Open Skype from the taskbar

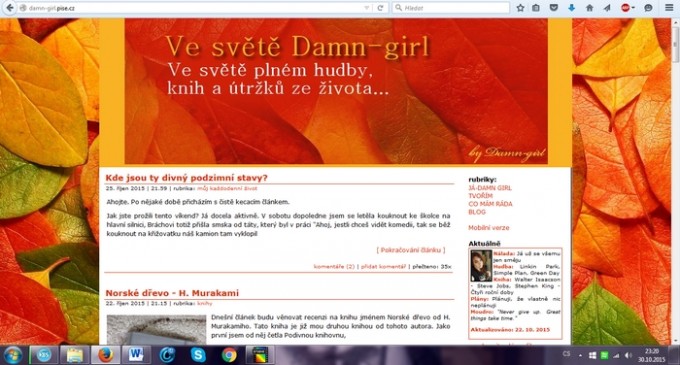coord(198,355)
